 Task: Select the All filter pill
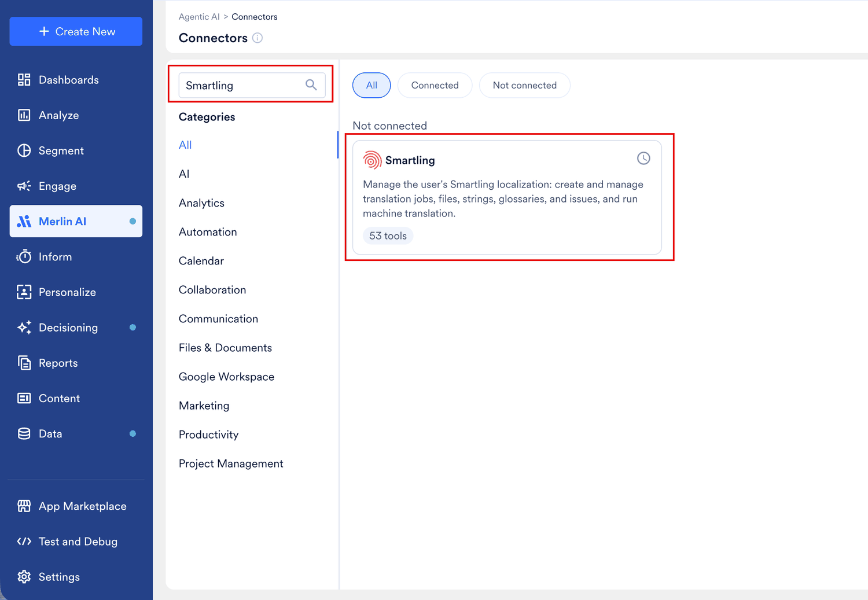point(372,85)
